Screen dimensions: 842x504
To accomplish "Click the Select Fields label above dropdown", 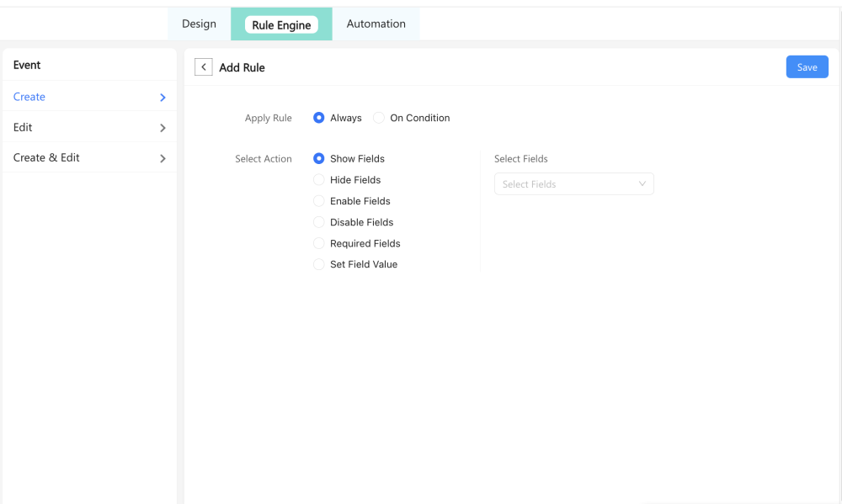I will pos(521,159).
